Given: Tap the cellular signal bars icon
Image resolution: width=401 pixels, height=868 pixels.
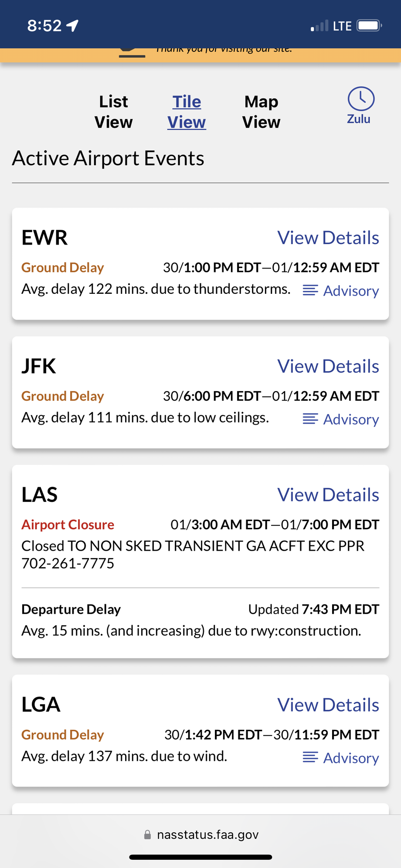Looking at the screenshot, I should 319,26.
